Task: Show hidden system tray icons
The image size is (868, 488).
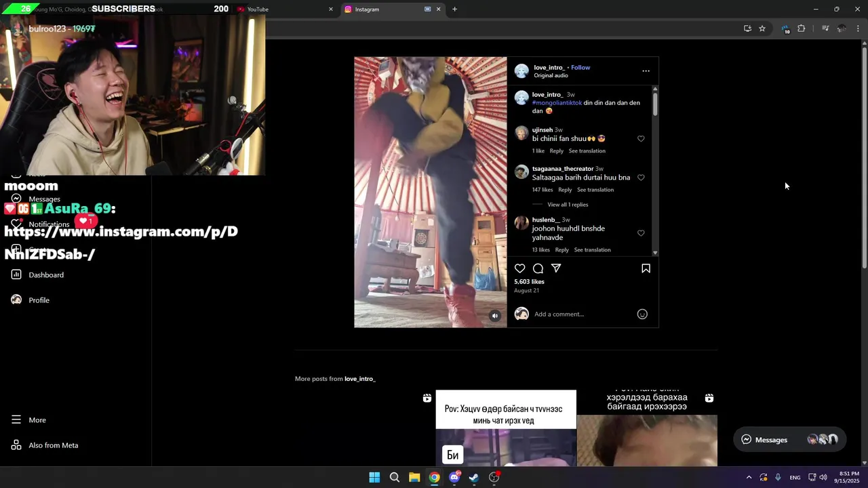Action: click(x=749, y=477)
